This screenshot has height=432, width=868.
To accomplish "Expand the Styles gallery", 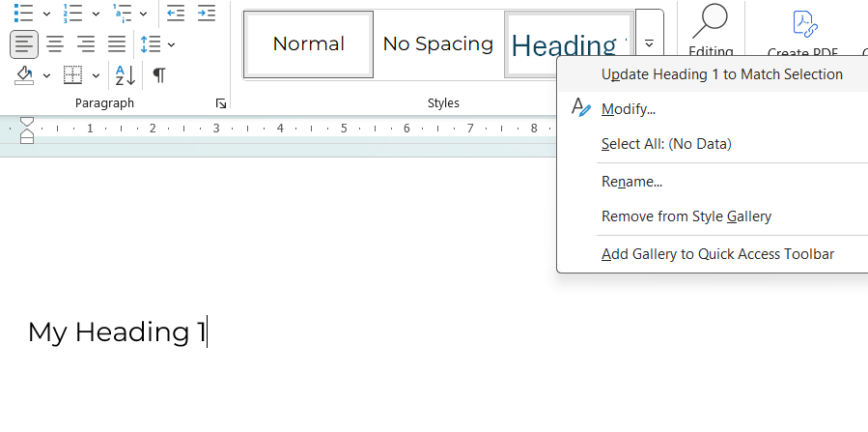I will coord(650,43).
